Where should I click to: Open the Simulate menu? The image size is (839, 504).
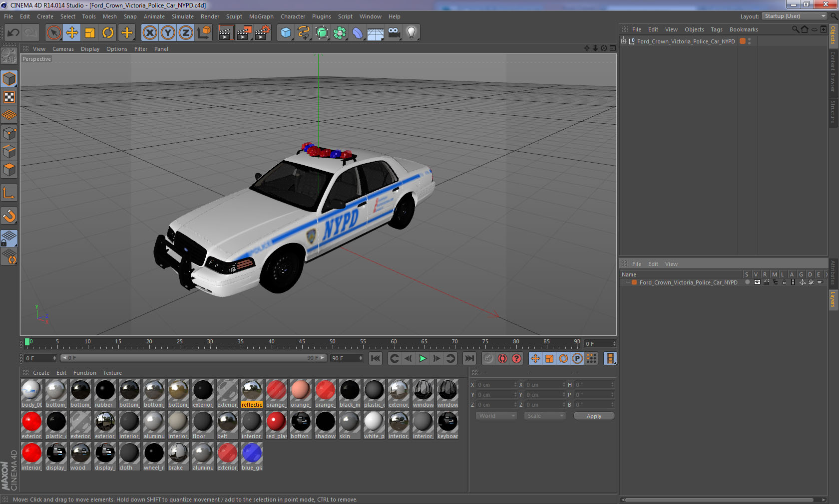point(183,16)
